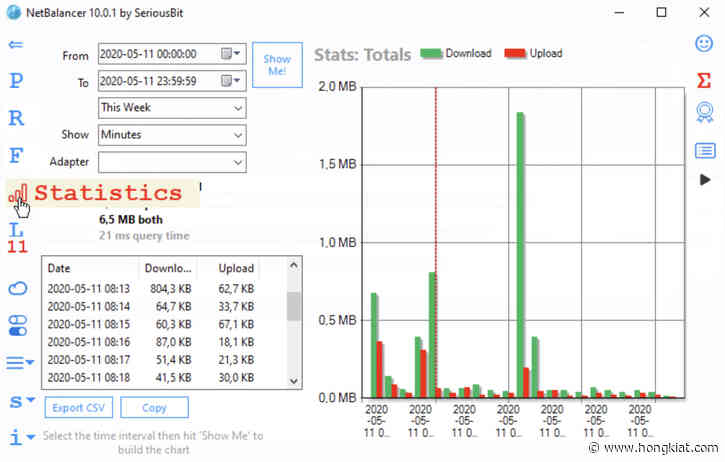Click the red sigma totals icon
This screenshot has height=462, width=725.
(x=704, y=80)
